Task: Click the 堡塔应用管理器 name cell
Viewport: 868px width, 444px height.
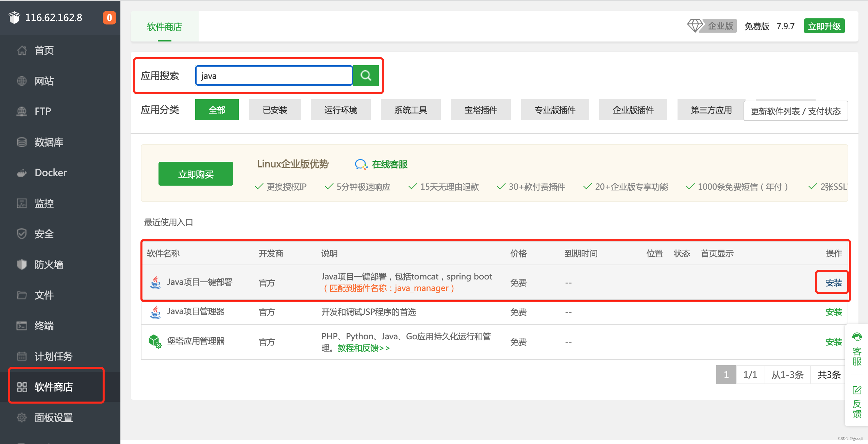Action: [x=196, y=341]
